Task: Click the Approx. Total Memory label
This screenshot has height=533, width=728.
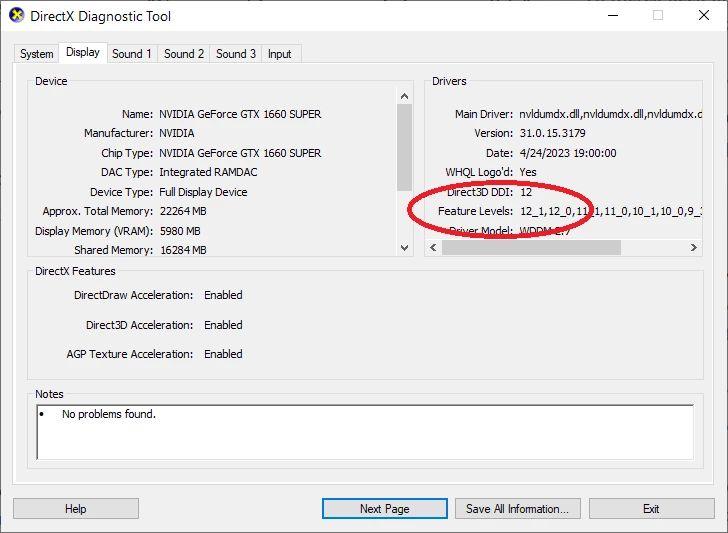Action: 98,211
